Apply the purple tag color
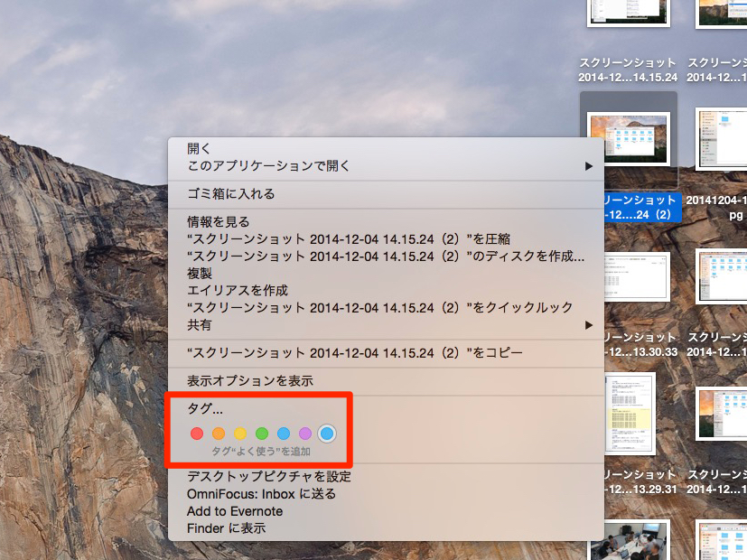The height and width of the screenshot is (560, 747). [305, 434]
